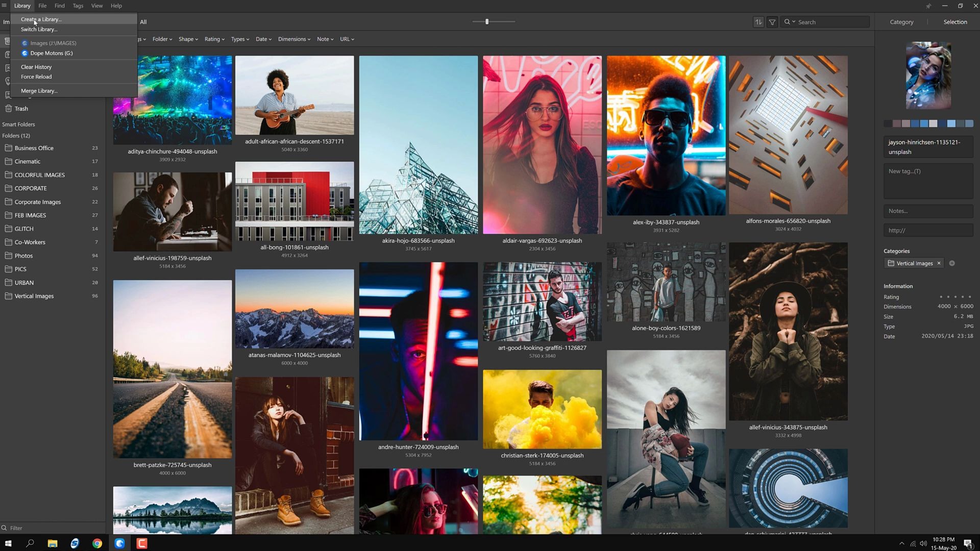
Task: Click Clear History menu entry
Action: point(36,67)
